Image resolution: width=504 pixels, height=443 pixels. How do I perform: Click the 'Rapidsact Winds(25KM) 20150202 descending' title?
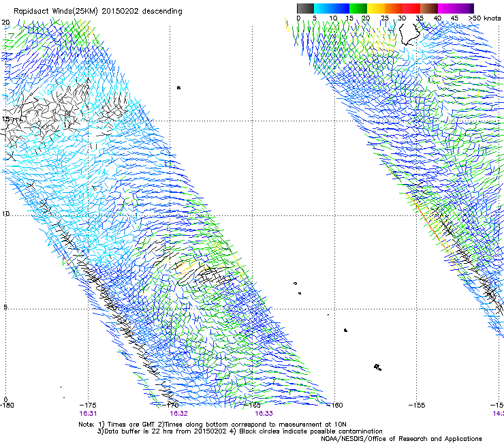point(97,12)
